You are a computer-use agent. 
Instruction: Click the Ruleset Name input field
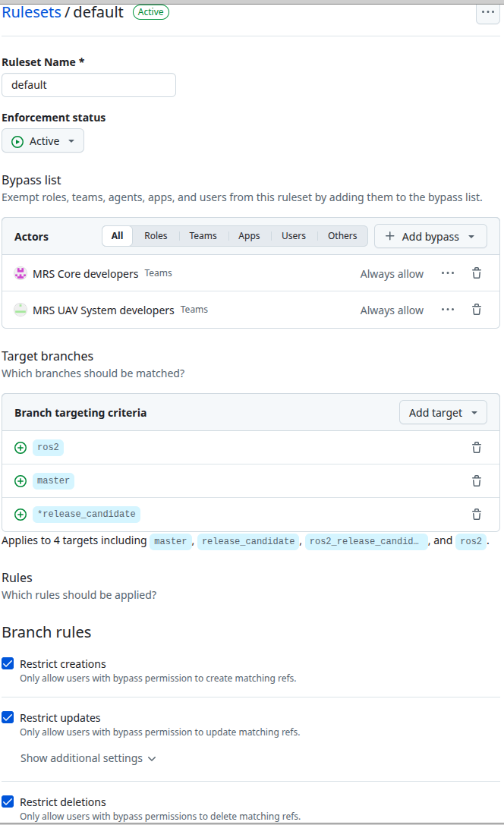click(89, 85)
